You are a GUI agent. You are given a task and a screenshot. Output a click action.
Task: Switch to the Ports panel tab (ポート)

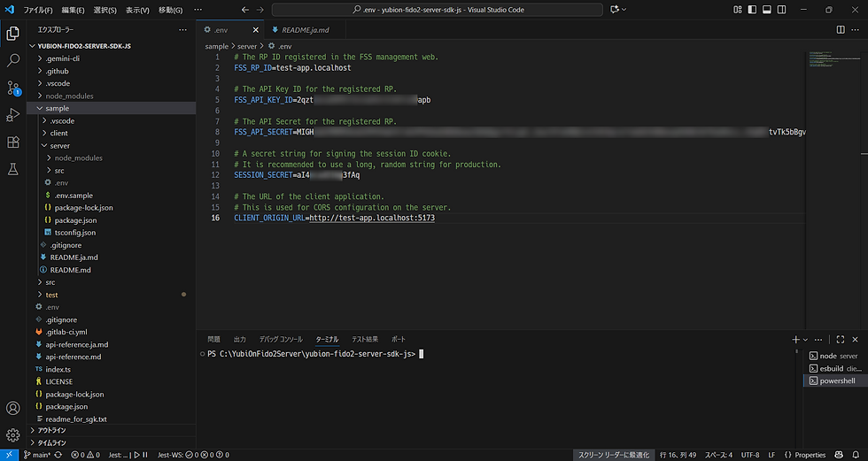tap(399, 340)
